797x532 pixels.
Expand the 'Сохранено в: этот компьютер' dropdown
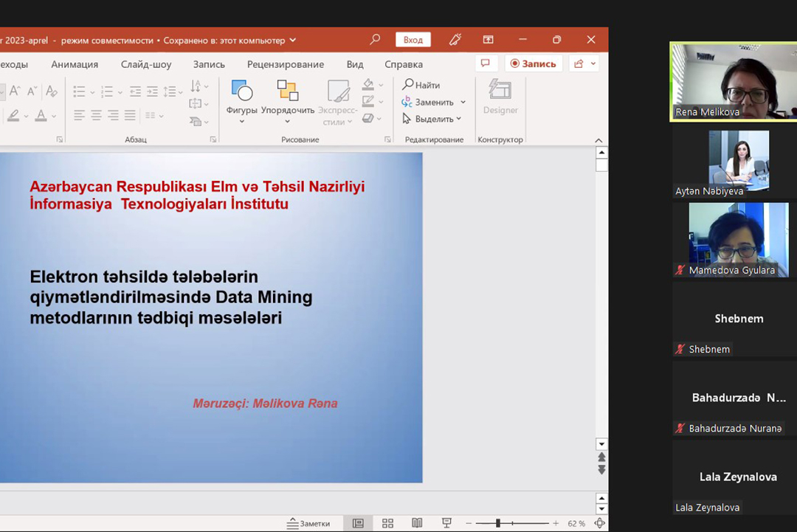click(x=293, y=39)
